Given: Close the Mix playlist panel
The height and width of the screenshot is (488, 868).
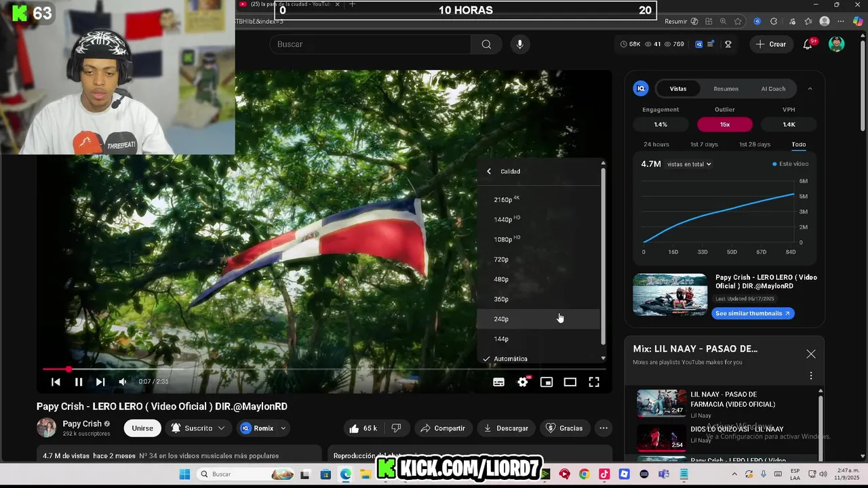Looking at the screenshot, I should (811, 354).
